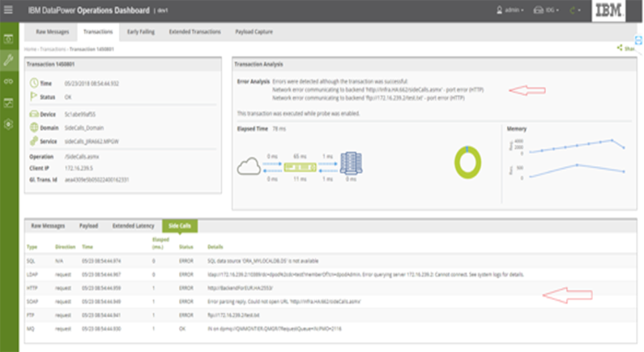Open the green refresh interval dropdown
The height and width of the screenshot is (352, 644).
point(575,10)
